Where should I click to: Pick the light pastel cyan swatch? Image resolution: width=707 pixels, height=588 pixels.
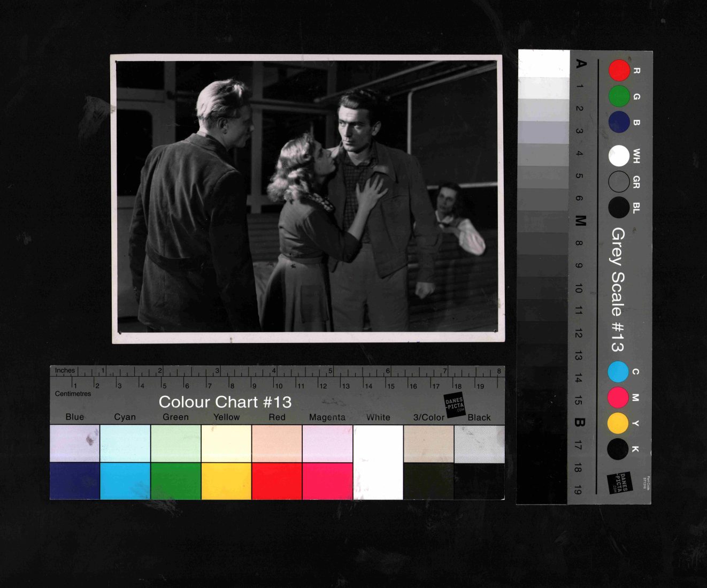click(125, 443)
